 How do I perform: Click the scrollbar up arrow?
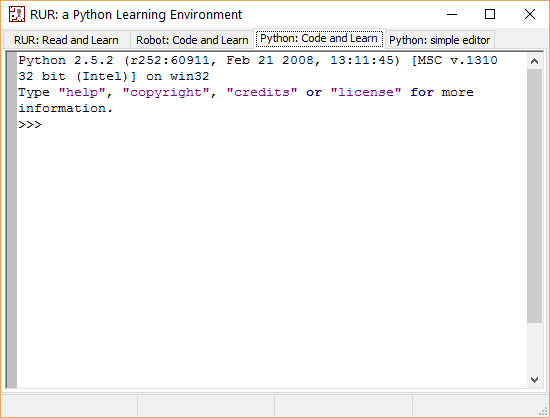click(534, 61)
